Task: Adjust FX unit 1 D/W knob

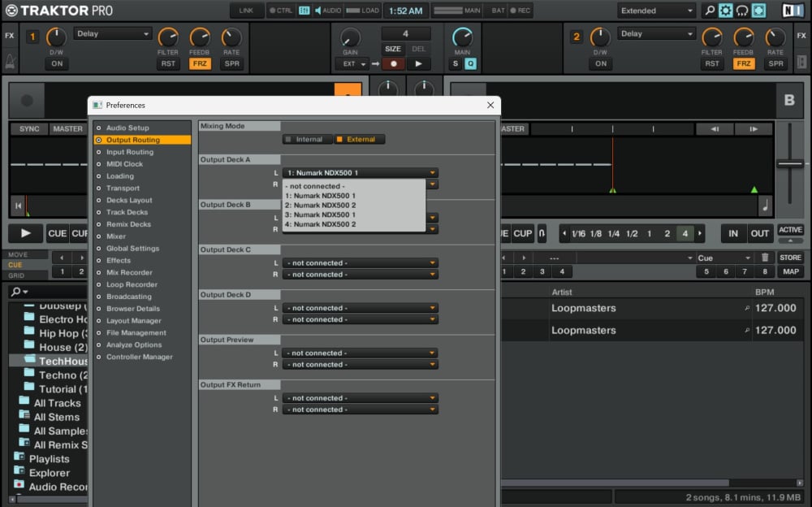Action: 56,37
